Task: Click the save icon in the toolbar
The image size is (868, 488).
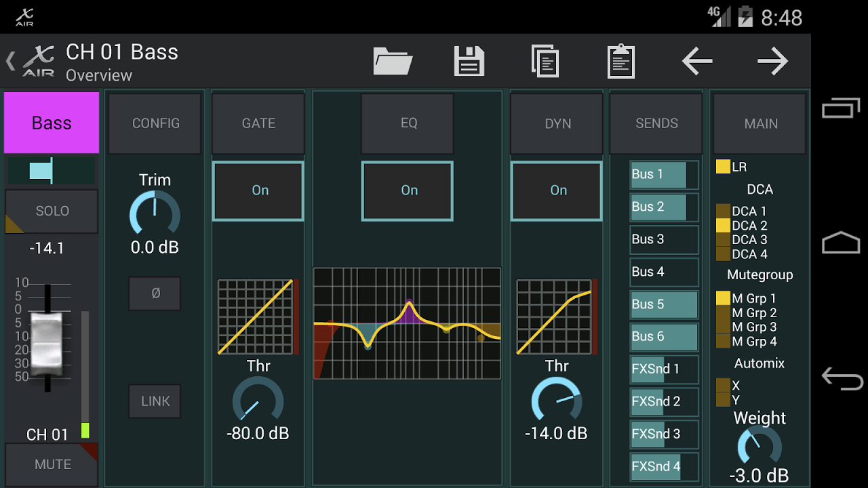Action: click(x=469, y=61)
